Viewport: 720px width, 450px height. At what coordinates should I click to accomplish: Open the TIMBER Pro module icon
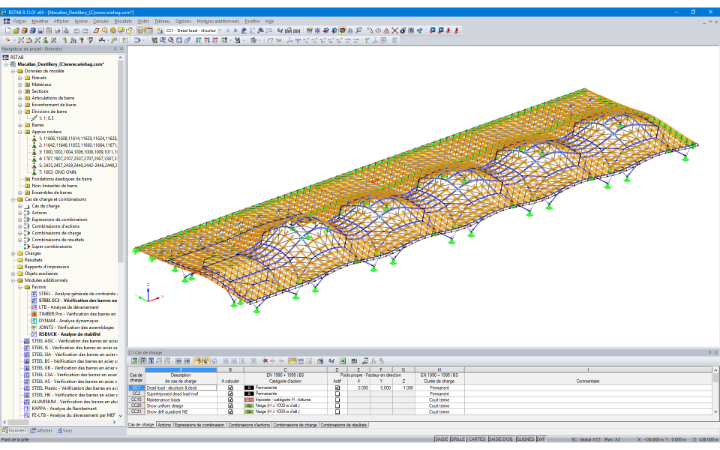pos(34,314)
